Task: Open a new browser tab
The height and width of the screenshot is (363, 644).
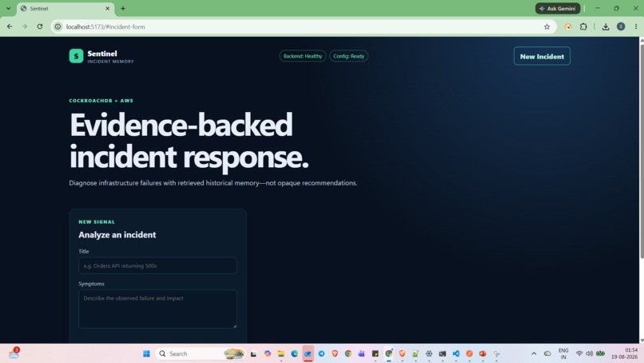Action: coord(123,8)
